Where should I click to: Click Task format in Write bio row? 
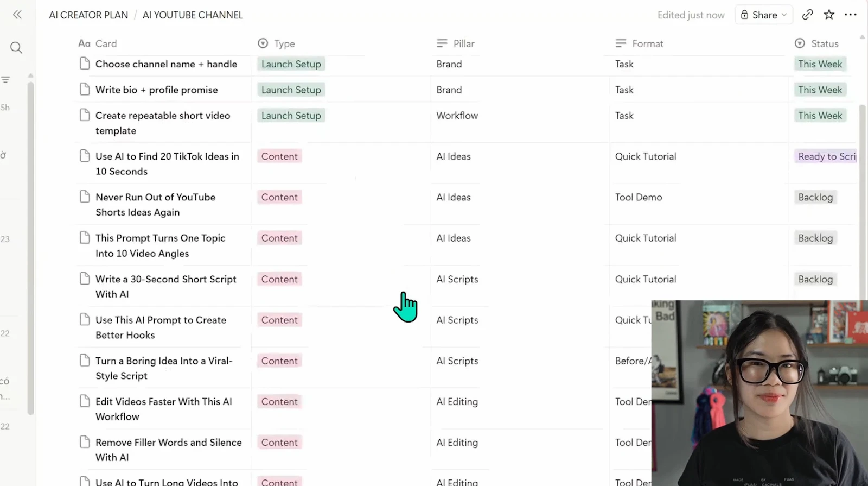tap(624, 90)
